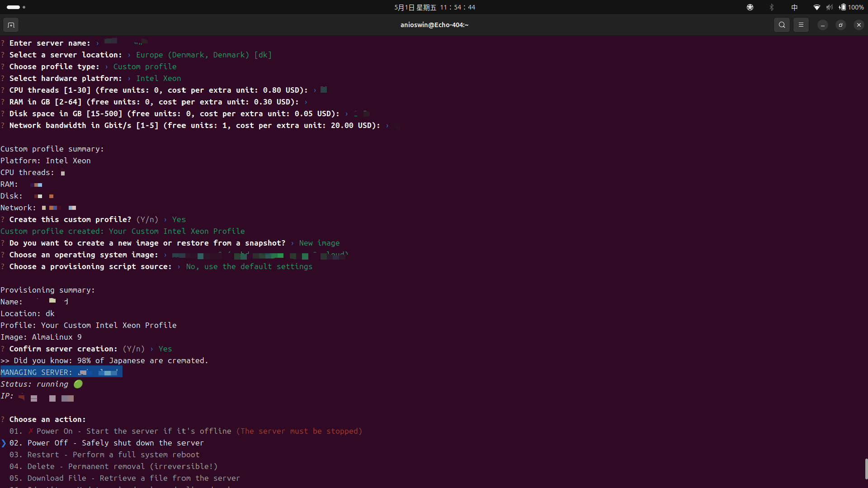868x488 pixels.
Task: Click 'No, use the default settings' answer
Action: [x=249, y=266]
